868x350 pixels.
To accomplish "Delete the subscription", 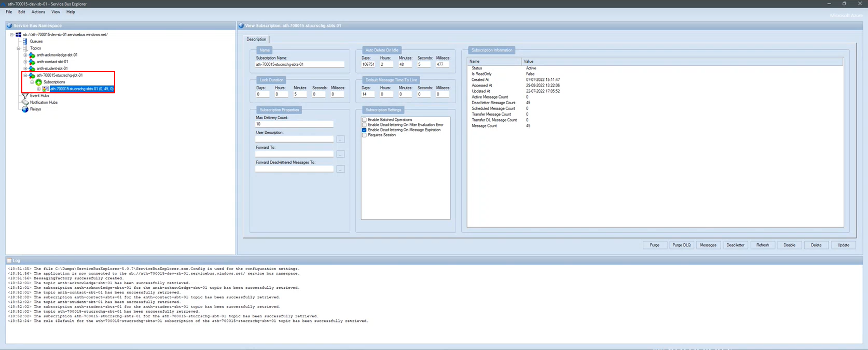I will [816, 245].
